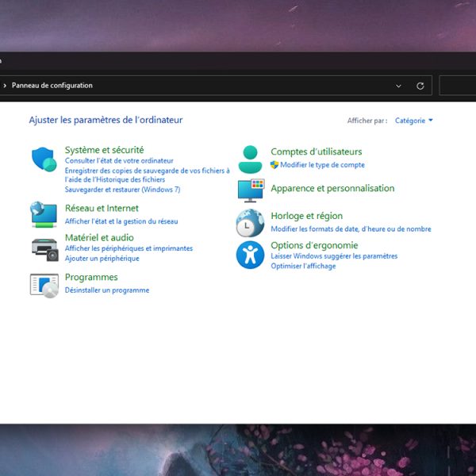
Task: Select Optimiser l'affichage link
Action: pos(303,267)
